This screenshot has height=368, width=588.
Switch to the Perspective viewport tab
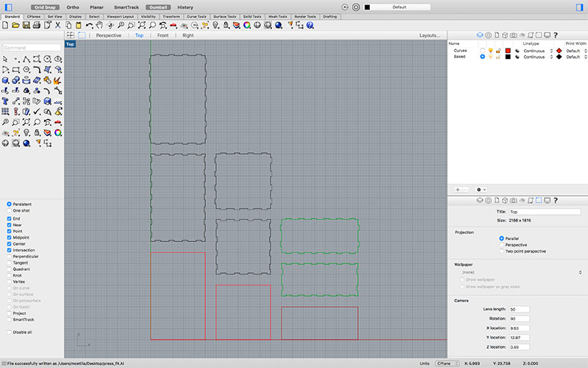click(109, 35)
